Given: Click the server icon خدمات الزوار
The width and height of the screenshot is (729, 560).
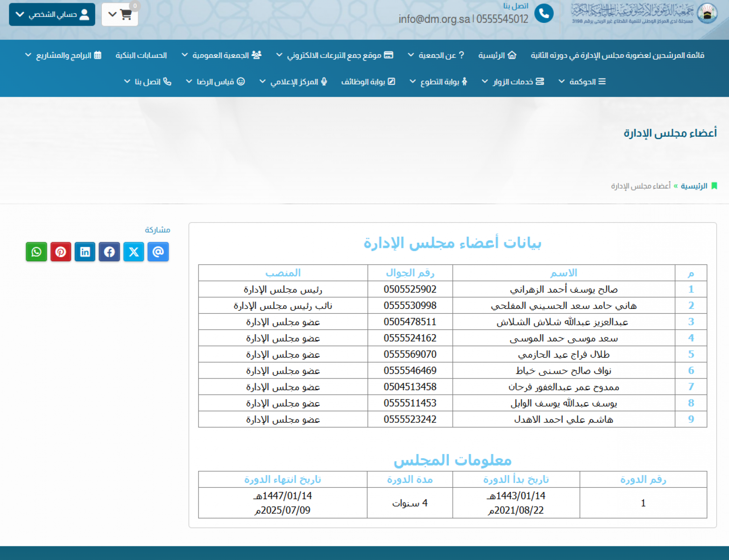Looking at the screenshot, I should (540, 82).
